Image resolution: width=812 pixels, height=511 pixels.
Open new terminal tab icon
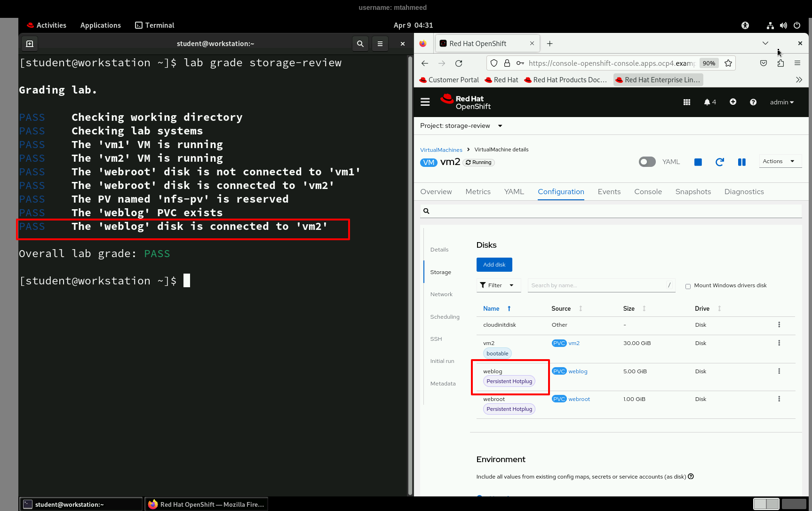click(x=30, y=44)
